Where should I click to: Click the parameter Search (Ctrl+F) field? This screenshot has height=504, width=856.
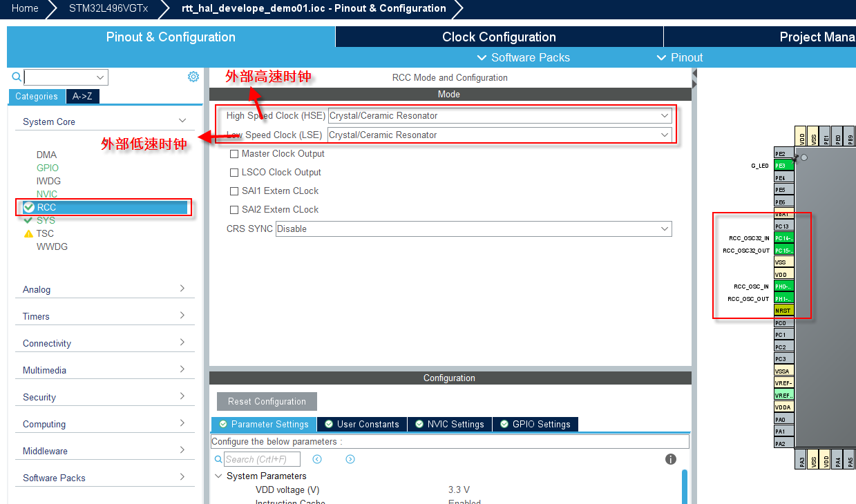click(x=262, y=459)
